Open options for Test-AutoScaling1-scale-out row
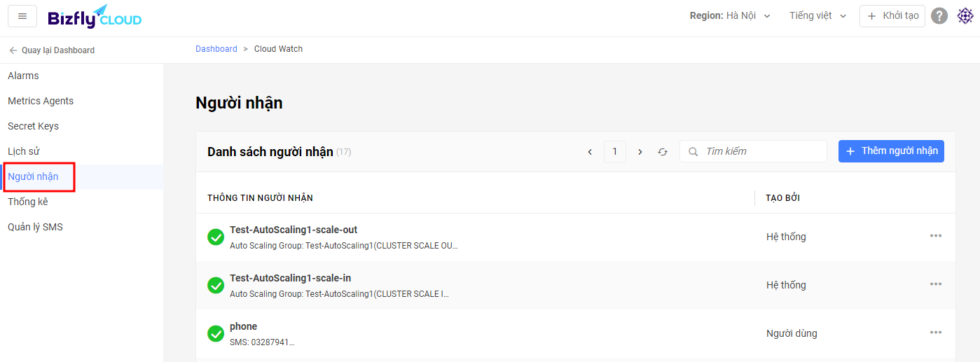980x362 pixels. (936, 235)
